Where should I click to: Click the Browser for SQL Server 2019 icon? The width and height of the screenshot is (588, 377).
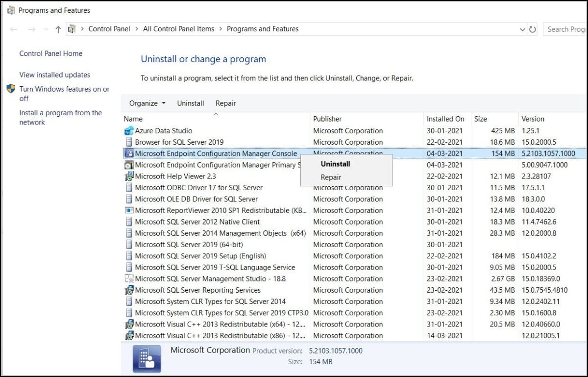click(x=129, y=142)
